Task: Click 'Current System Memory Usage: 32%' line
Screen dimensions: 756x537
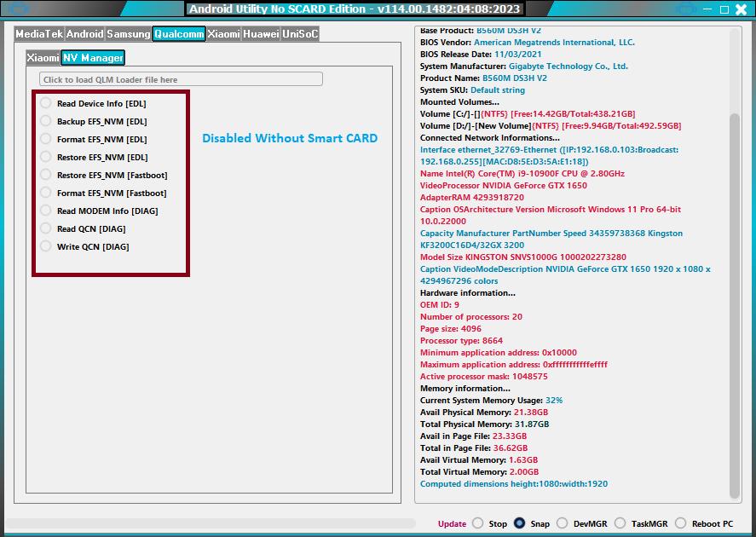Action: [491, 400]
